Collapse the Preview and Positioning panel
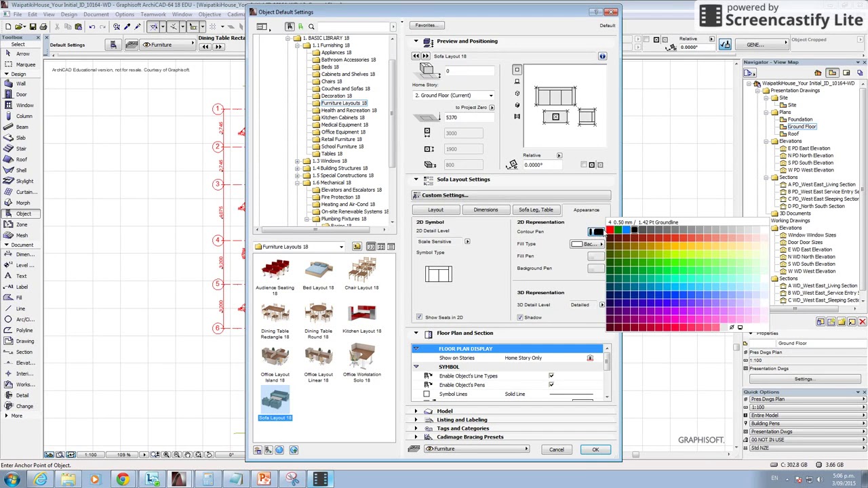The height and width of the screenshot is (488, 868). 416,41
